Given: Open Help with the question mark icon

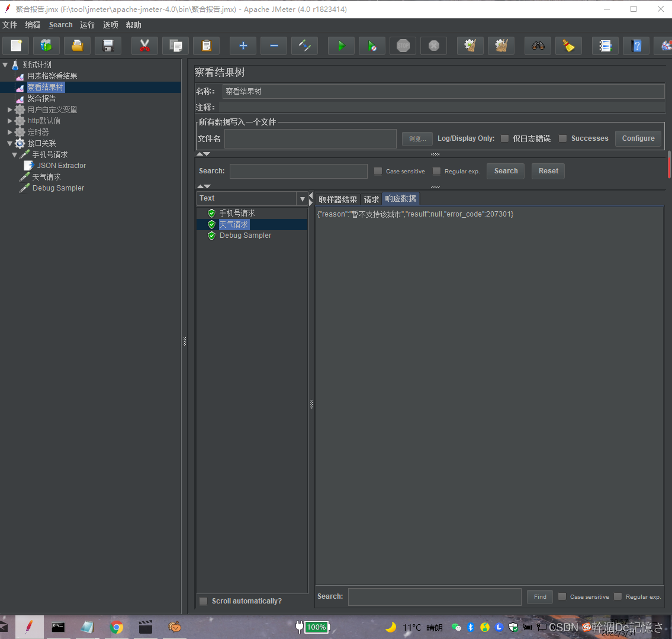Looking at the screenshot, I should pyautogui.click(x=636, y=46).
